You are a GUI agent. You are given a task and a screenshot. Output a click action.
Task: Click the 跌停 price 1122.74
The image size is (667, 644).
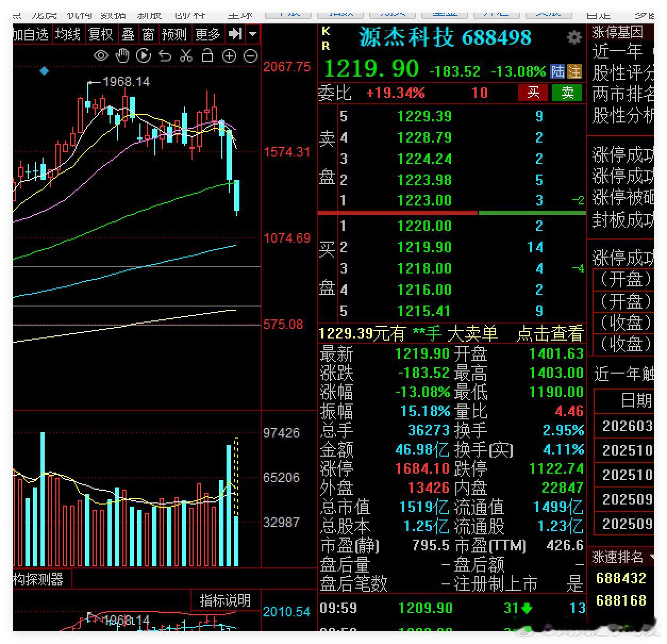point(556,468)
